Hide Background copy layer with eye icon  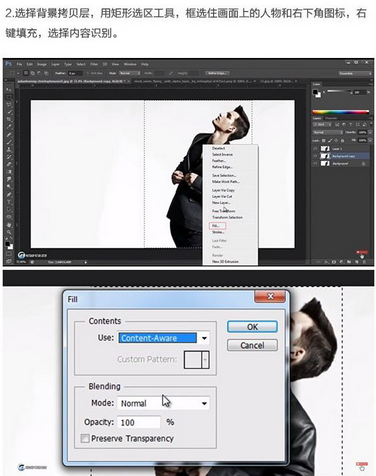point(315,156)
